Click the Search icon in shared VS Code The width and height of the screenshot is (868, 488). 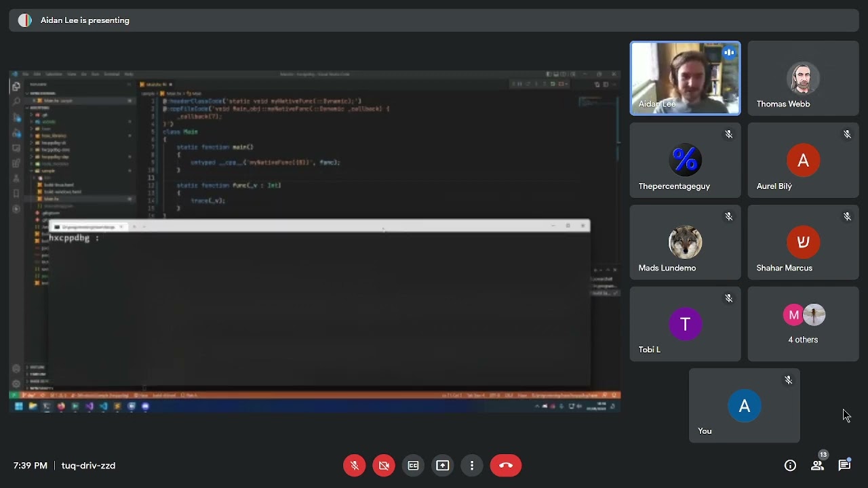point(16,102)
